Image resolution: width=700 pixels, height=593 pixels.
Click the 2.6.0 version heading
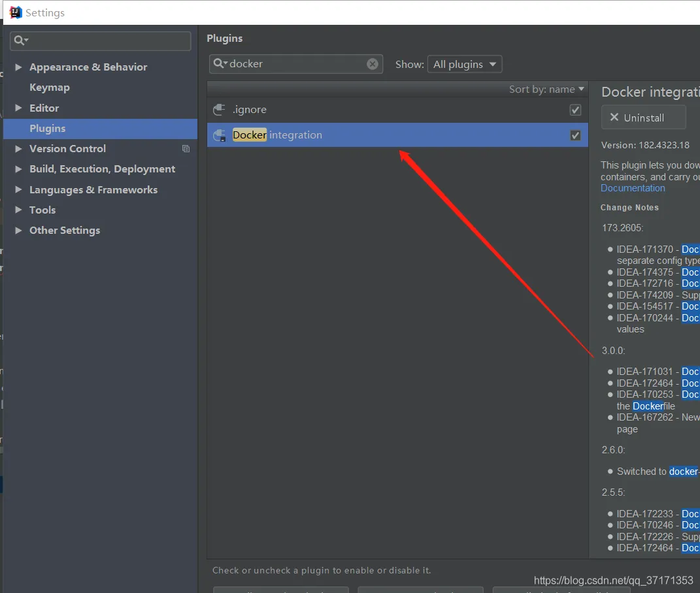(613, 450)
